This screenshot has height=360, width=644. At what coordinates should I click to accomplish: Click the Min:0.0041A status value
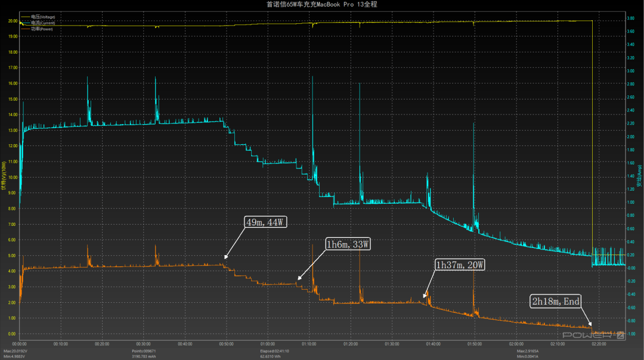click(527, 356)
